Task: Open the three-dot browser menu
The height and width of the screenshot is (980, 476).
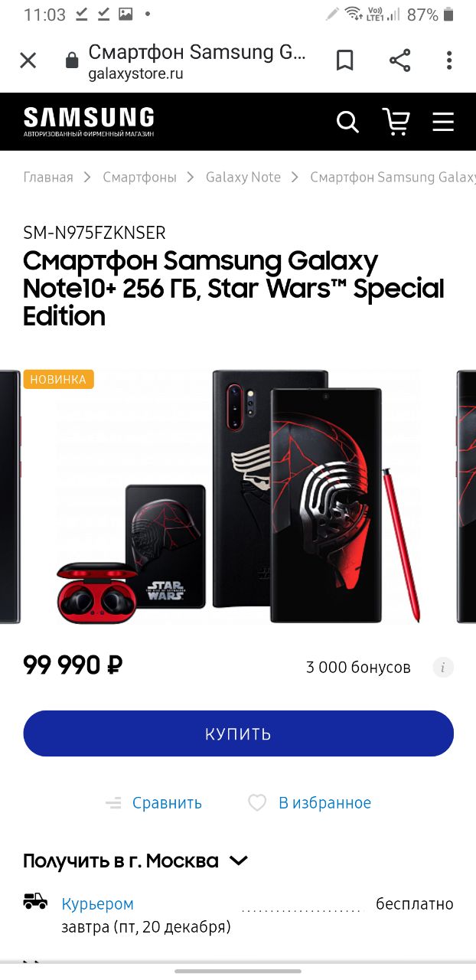Action: coord(449,60)
